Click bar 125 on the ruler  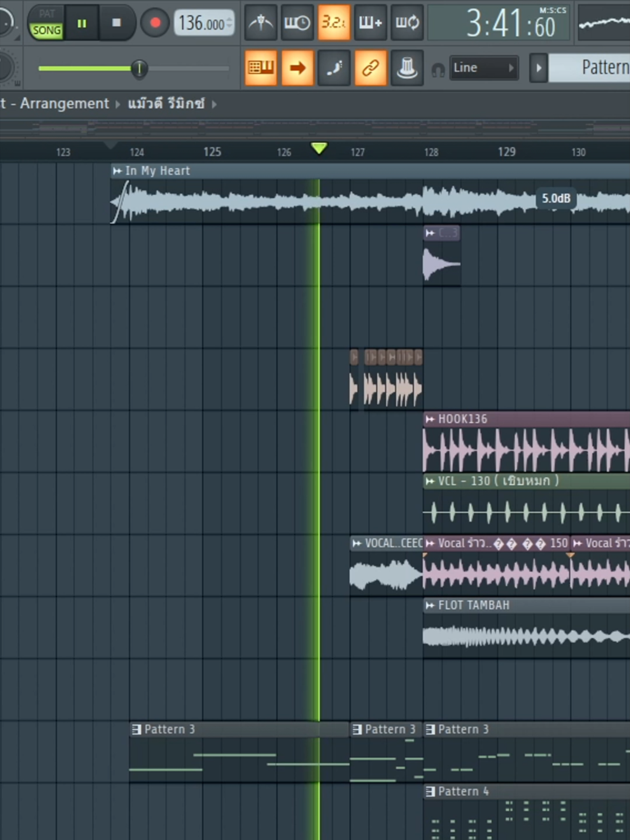[x=212, y=152]
